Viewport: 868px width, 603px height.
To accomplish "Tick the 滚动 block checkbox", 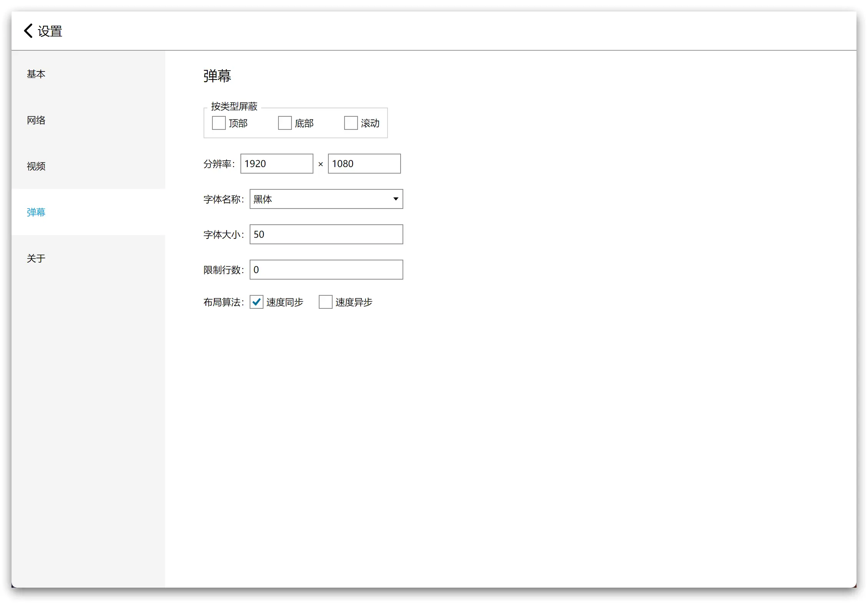I will tap(351, 123).
